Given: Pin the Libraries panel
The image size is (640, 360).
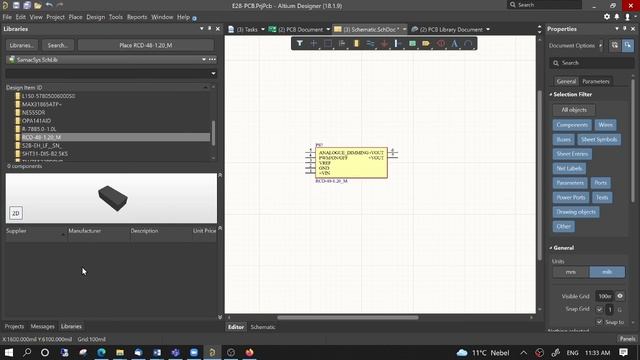Looking at the screenshot, I should coord(209,29).
